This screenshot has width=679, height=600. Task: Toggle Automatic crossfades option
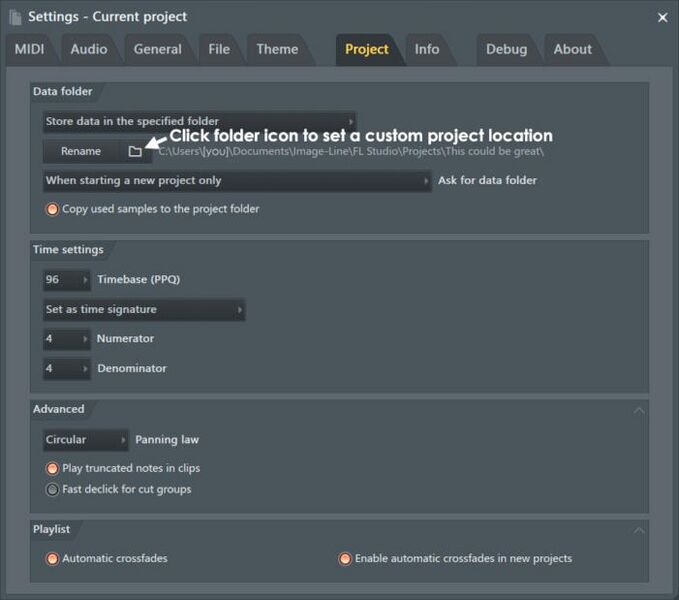coord(53,558)
